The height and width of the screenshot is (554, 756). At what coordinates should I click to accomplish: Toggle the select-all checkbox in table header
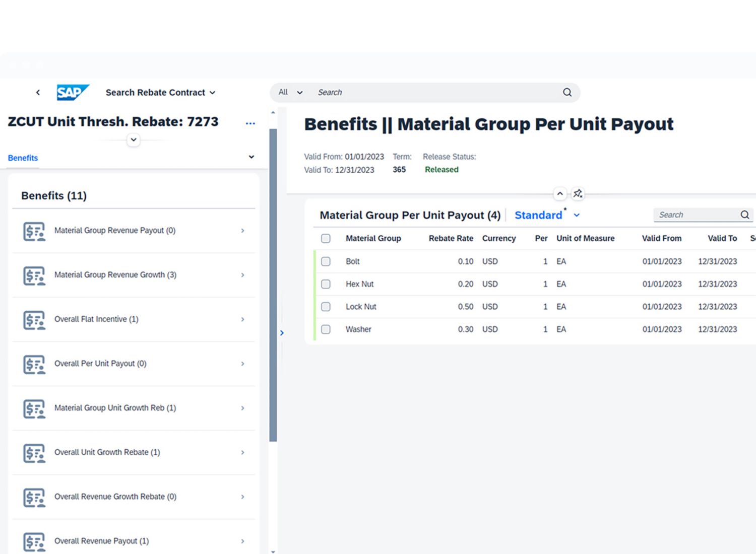click(x=326, y=239)
